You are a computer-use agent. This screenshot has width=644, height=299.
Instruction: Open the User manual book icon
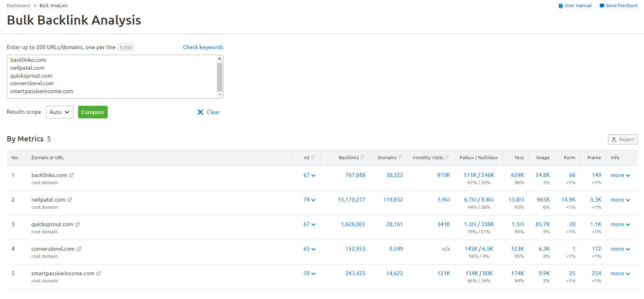560,6
